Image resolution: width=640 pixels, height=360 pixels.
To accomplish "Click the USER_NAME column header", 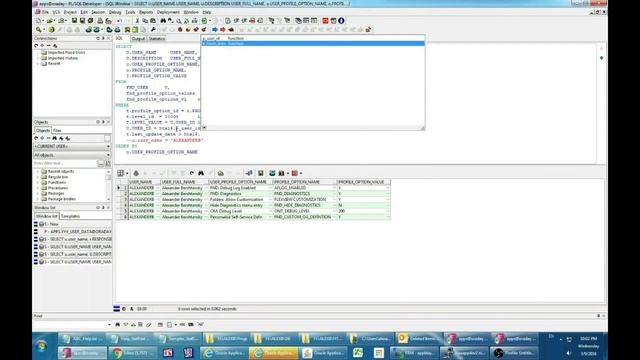I will [x=144, y=182].
